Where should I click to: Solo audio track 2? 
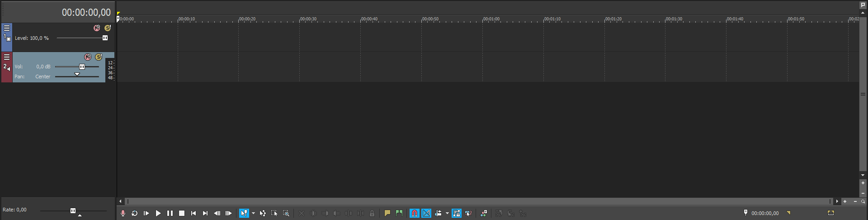(99, 57)
